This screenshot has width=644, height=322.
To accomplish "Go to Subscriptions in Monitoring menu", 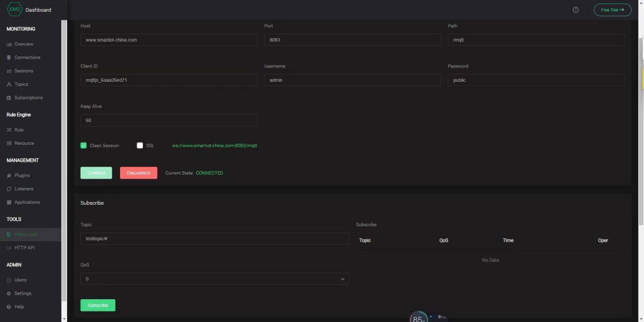I will pyautogui.click(x=28, y=98).
